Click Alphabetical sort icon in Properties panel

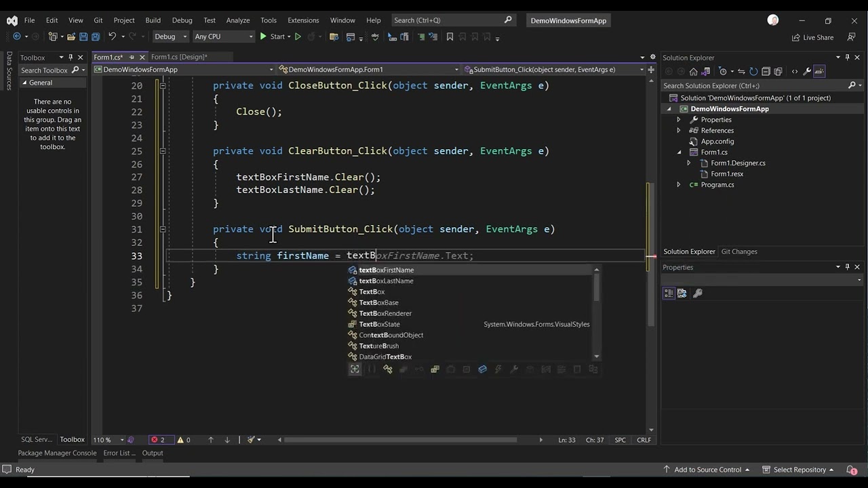(682, 293)
